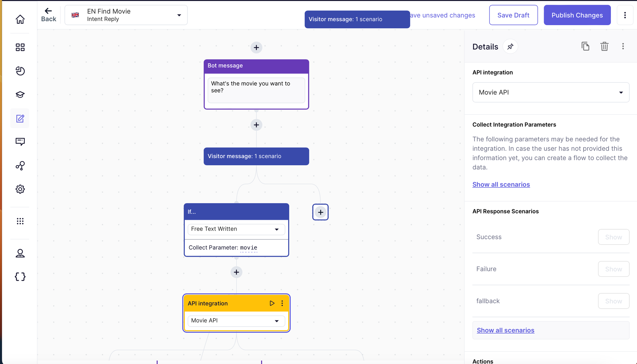Screen dimensions: 637x364
Task: Click the curly braces code icon
Action: pyautogui.click(x=20, y=276)
